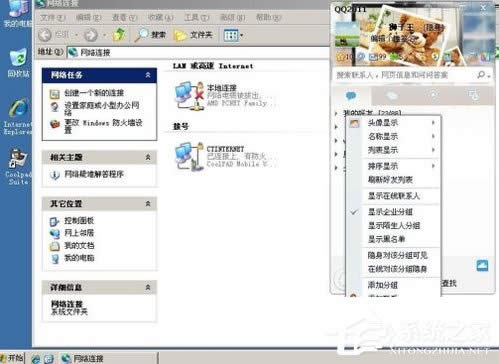
Task: Open 排序显示 submenu
Action: (x=401, y=166)
